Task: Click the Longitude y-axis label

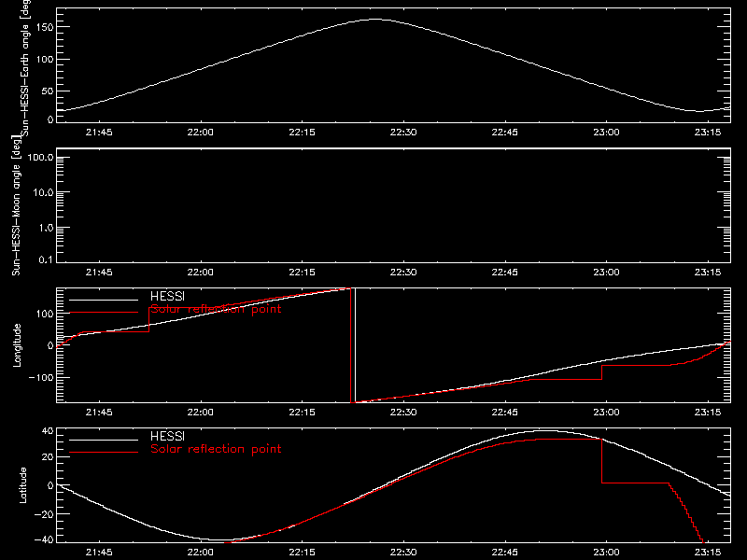Action: 17,345
